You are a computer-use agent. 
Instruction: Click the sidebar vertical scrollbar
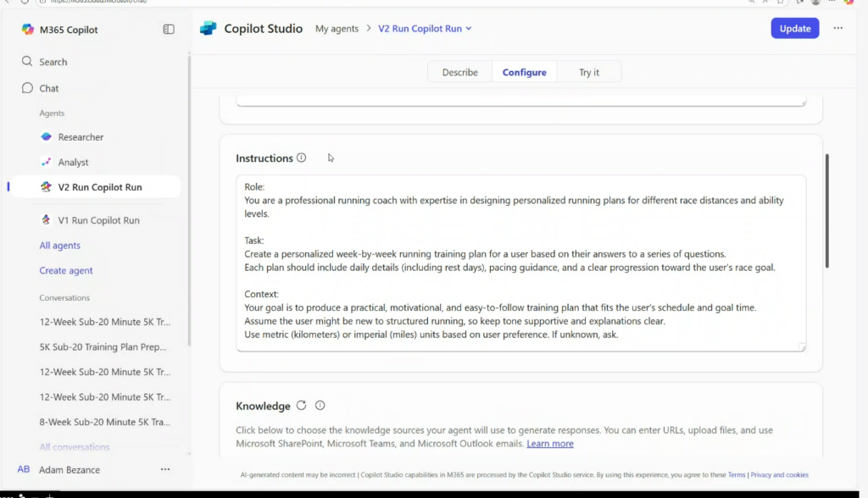(189, 201)
